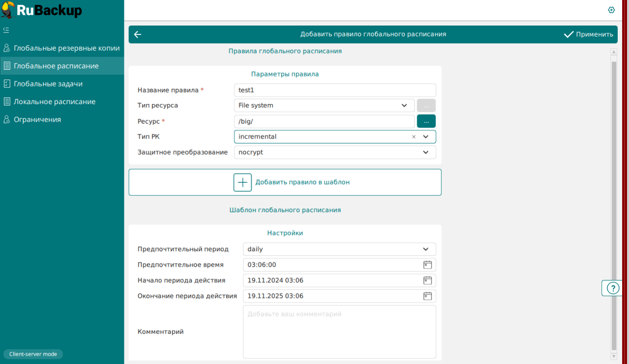The width and height of the screenshot is (629, 364).
Task: Collapse the sidebar menu icon
Action: 6,30
